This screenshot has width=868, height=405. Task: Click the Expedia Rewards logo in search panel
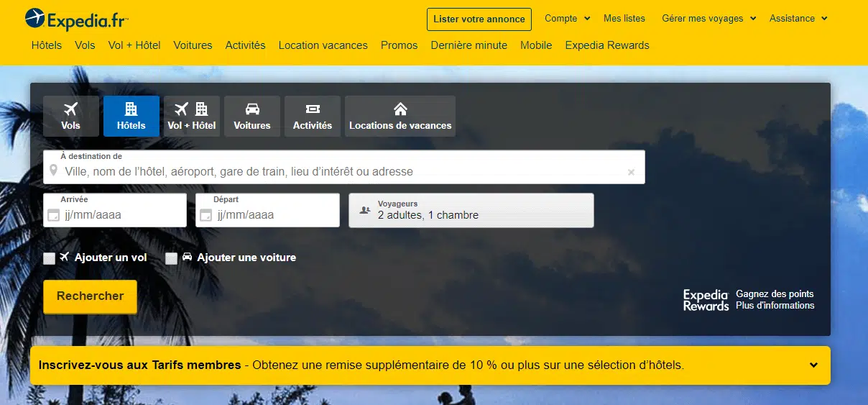706,300
